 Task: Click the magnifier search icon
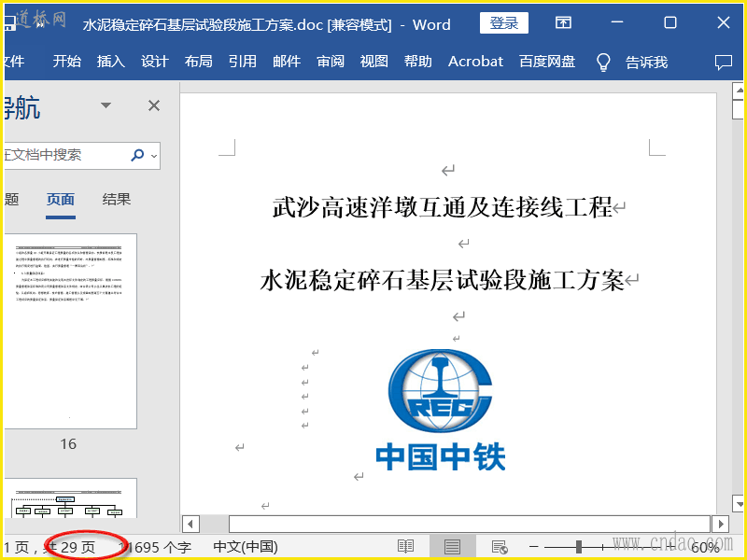pyautogui.click(x=137, y=155)
